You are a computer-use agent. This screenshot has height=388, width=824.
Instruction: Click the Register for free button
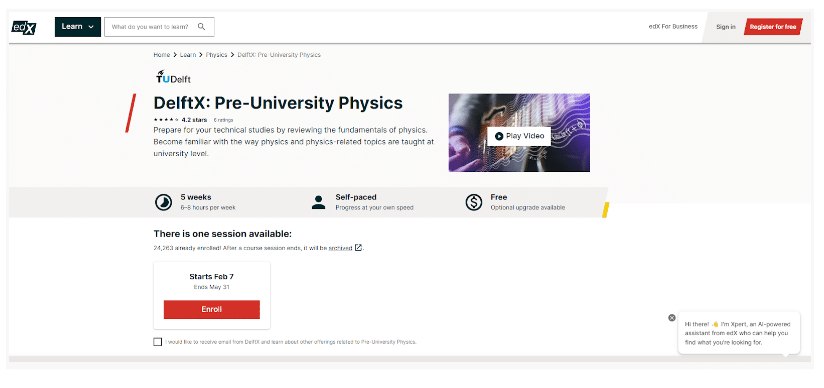point(772,27)
